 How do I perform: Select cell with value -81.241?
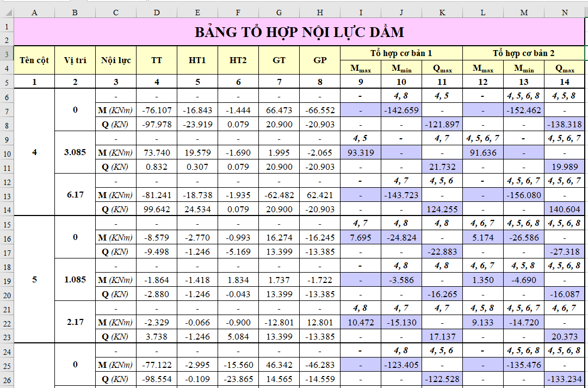pyautogui.click(x=157, y=195)
